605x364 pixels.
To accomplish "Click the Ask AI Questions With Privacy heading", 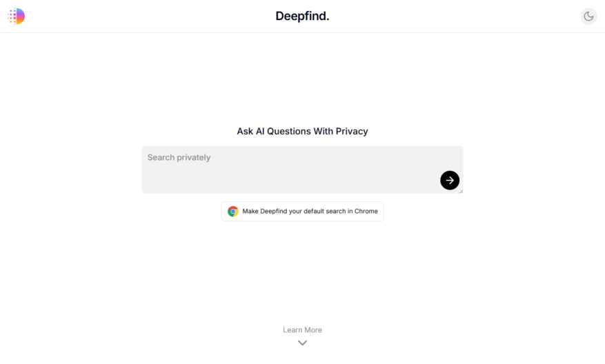I will (302, 131).
